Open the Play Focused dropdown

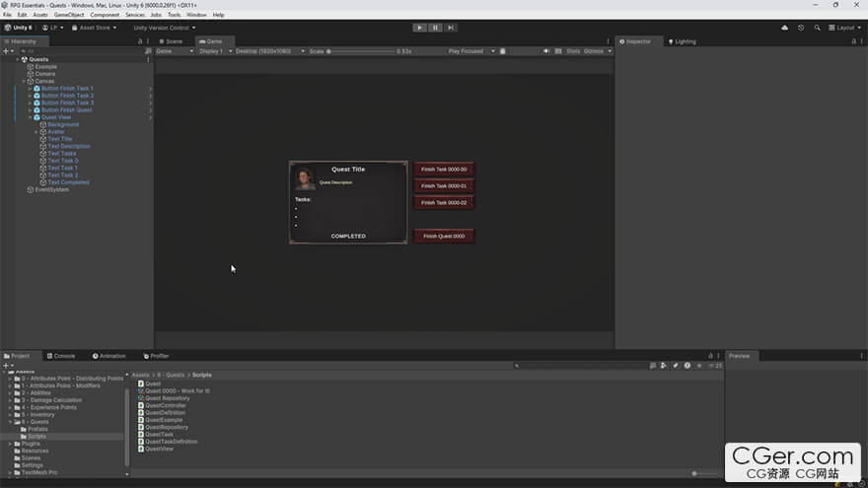pyautogui.click(x=469, y=51)
